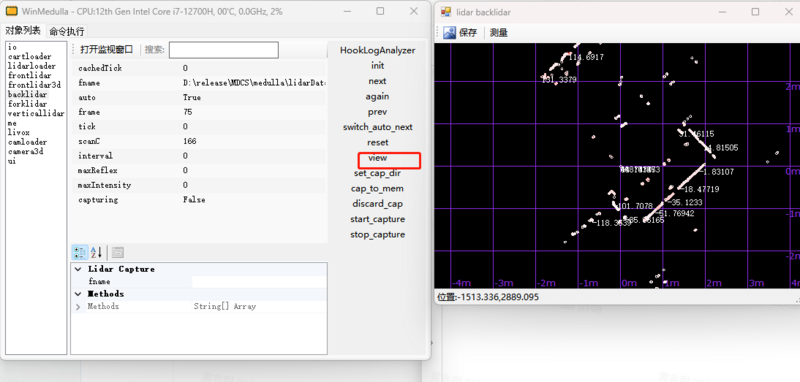The width and height of the screenshot is (800, 382).
Task: Click 测量 in the lidar window toolbar
Action: pyautogui.click(x=498, y=33)
